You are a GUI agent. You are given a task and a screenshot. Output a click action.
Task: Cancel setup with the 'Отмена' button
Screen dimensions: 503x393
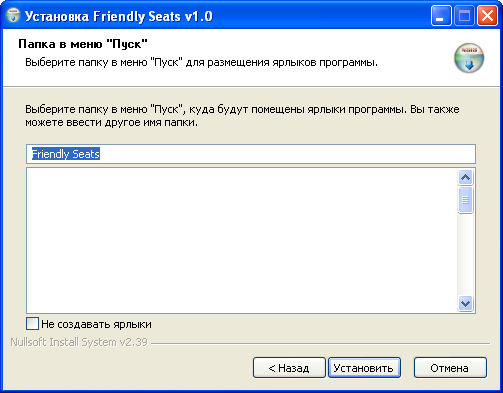point(450,368)
